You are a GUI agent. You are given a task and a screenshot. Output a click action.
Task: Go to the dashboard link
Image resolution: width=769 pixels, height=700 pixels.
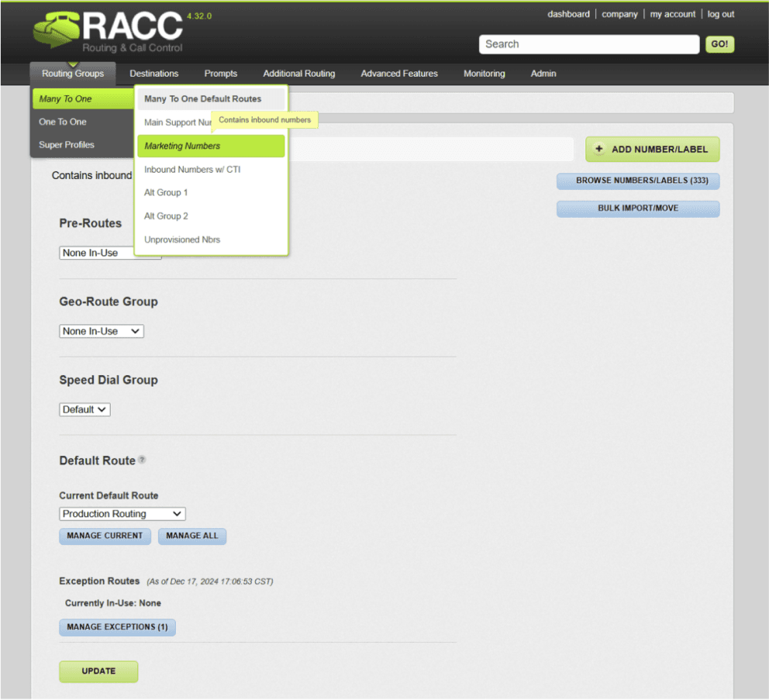[568, 14]
